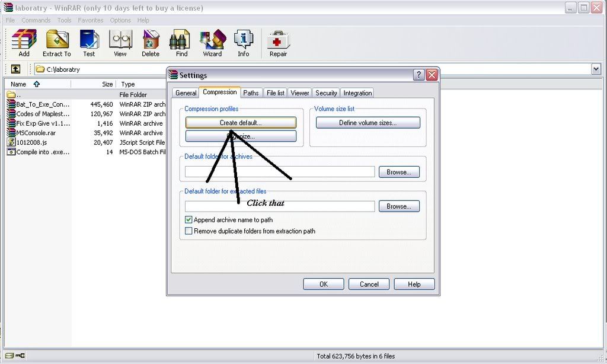The width and height of the screenshot is (607, 364).
Task: Click the Organize... button
Action: click(241, 136)
